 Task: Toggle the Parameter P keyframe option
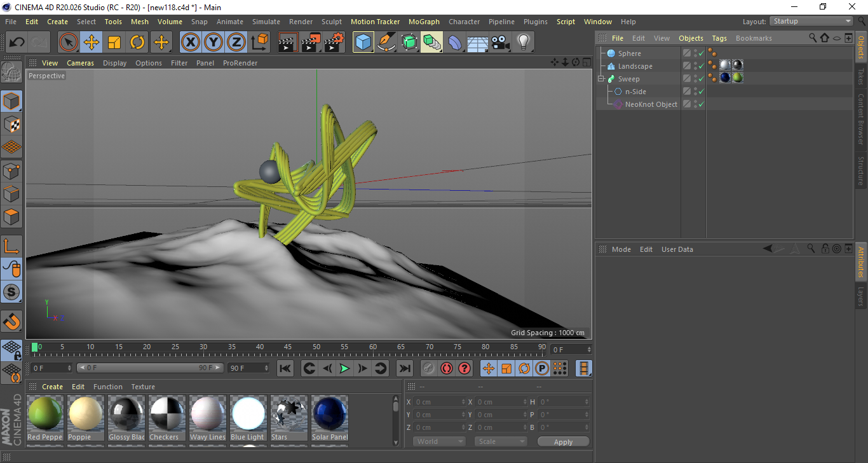pyautogui.click(x=542, y=368)
